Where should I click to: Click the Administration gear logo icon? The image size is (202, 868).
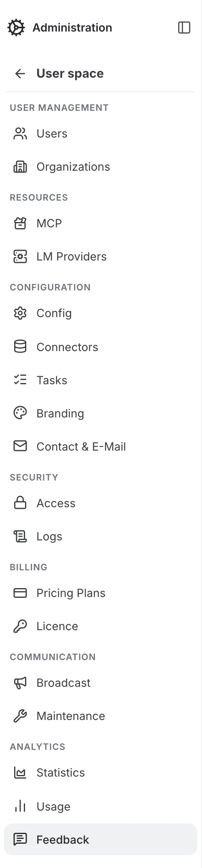[16, 28]
